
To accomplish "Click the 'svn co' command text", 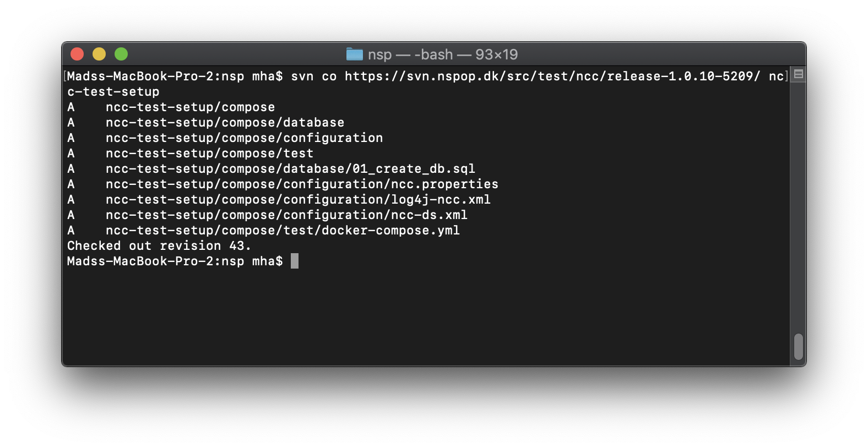I will pyautogui.click(x=313, y=77).
